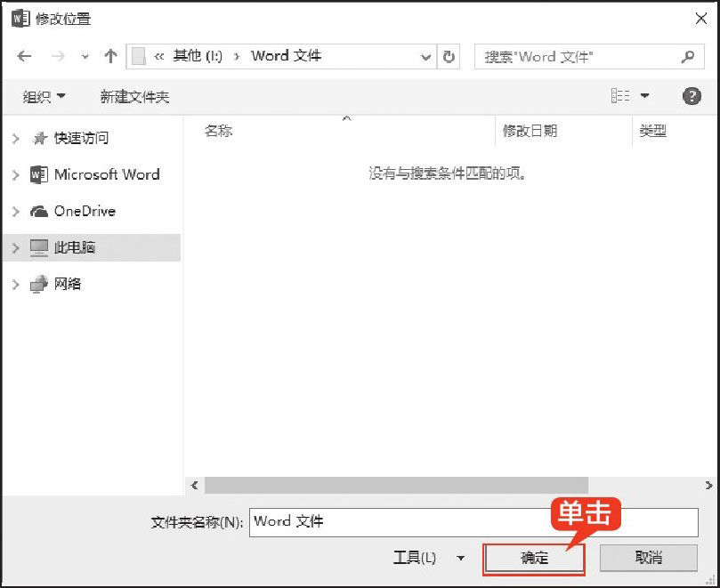This screenshot has height=588, width=720.
Task: Expand the 快速访问 tree node
Action: 16,138
